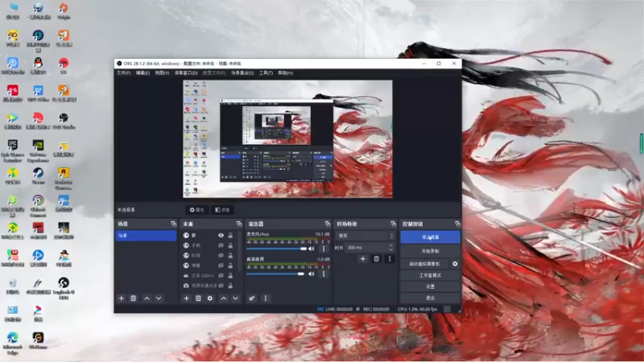Move source down in Sources panel
The height and width of the screenshot is (362, 644).
click(235, 298)
